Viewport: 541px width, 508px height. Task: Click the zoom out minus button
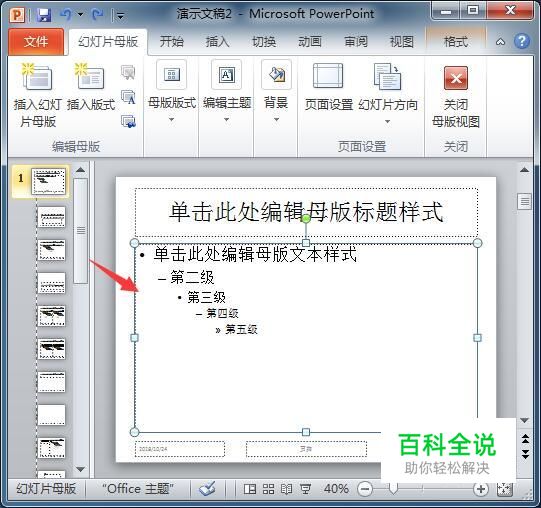(365, 489)
